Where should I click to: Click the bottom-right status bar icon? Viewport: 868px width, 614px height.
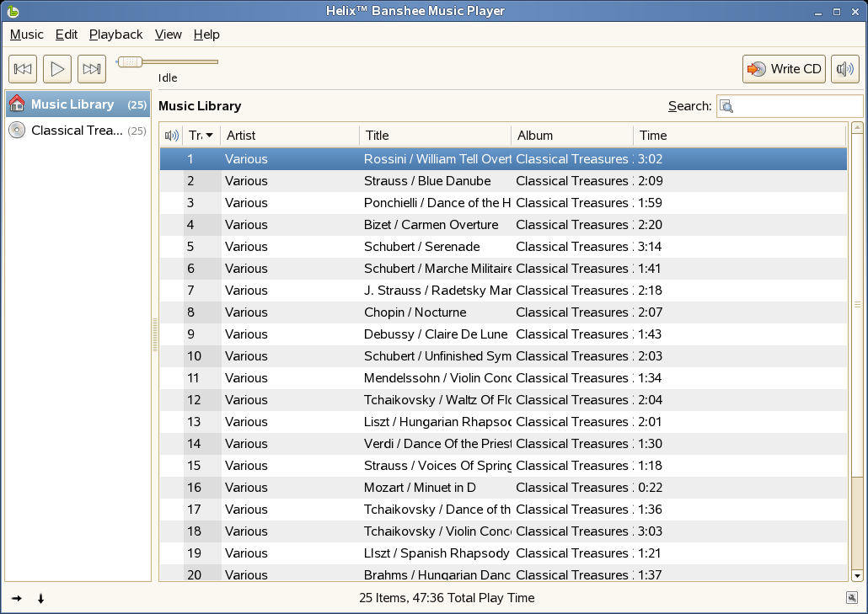(x=852, y=598)
